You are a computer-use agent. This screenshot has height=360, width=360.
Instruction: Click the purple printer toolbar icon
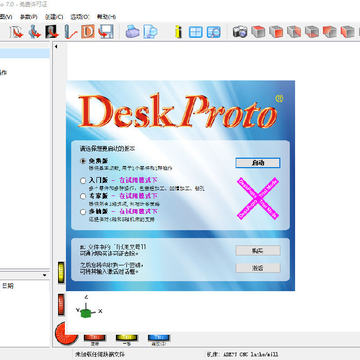click(x=132, y=32)
